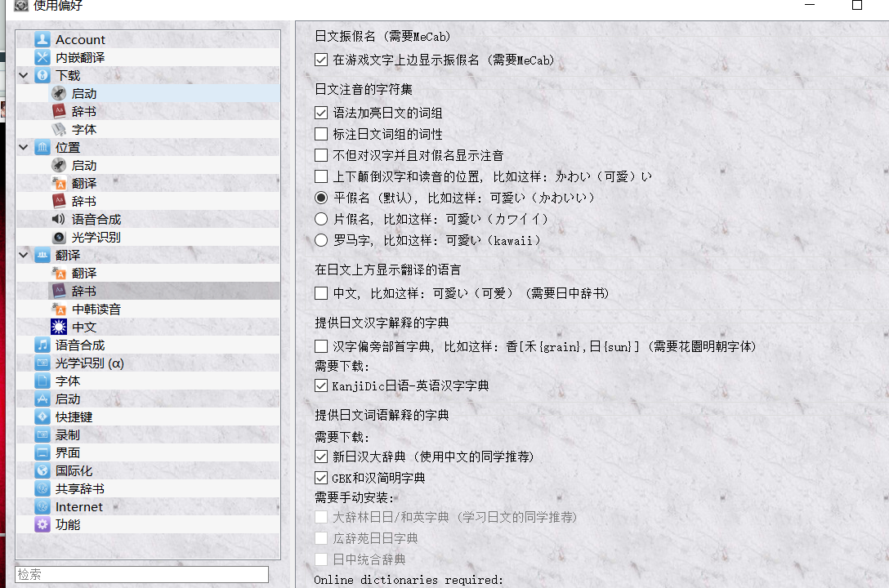Click the 启动 rocket icon under 位置
Image resolution: width=889 pixels, height=588 pixels.
tap(59, 166)
